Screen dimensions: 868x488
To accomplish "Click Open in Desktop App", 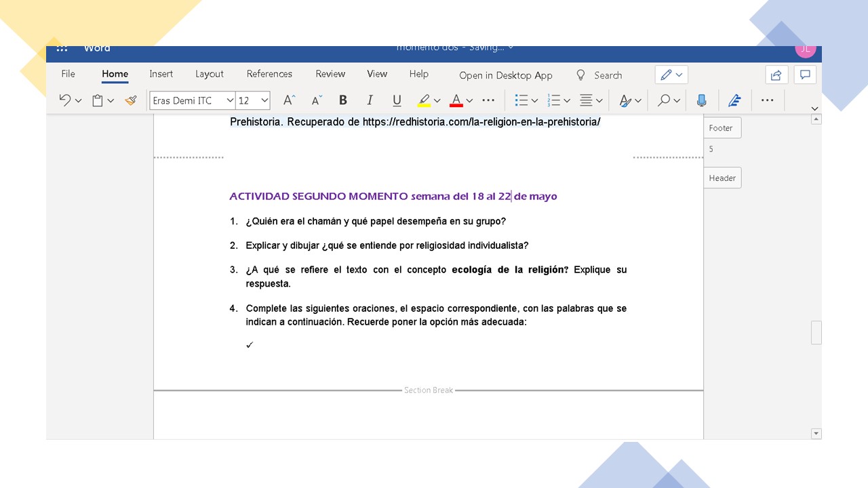I will pos(506,75).
